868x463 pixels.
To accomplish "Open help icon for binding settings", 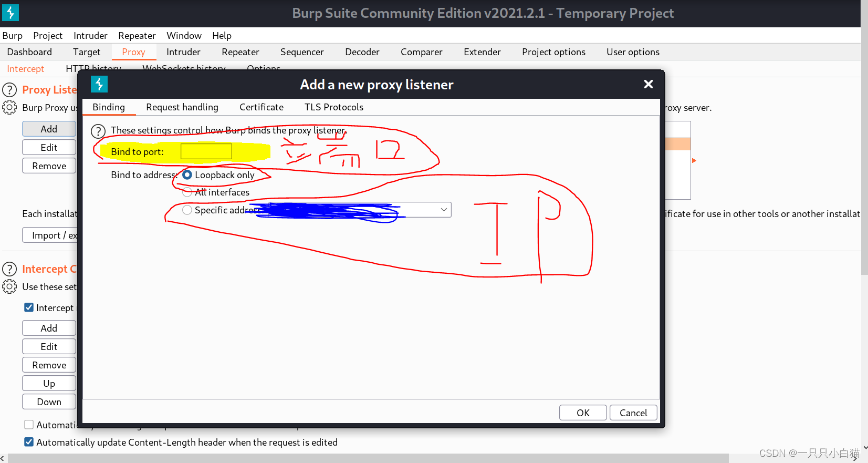I will click(x=98, y=131).
